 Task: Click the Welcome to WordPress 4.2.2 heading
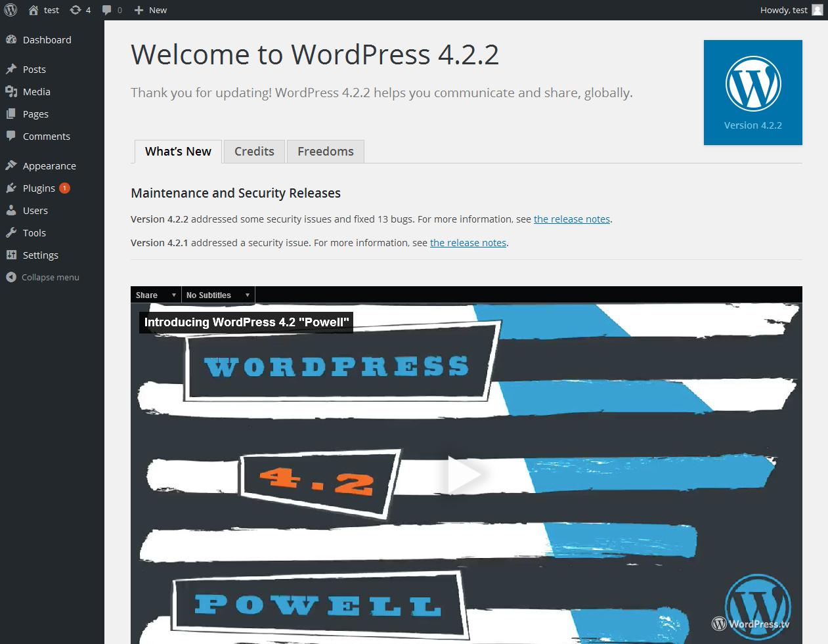tap(315, 54)
